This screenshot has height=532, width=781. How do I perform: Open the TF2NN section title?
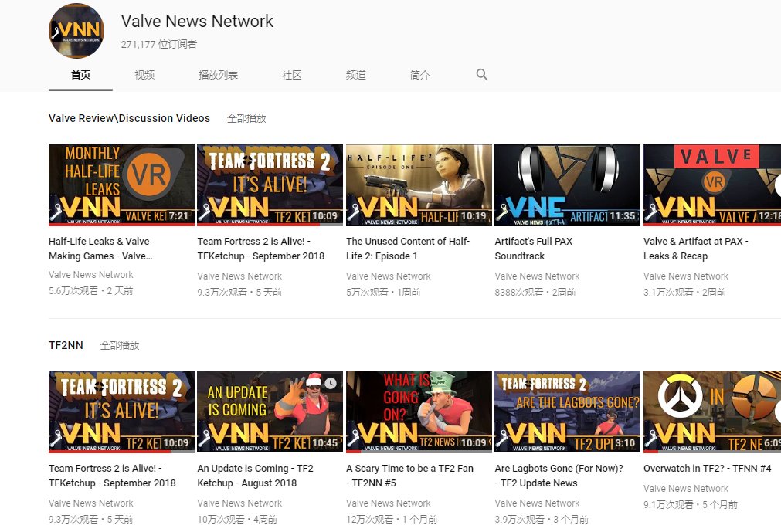tap(66, 345)
